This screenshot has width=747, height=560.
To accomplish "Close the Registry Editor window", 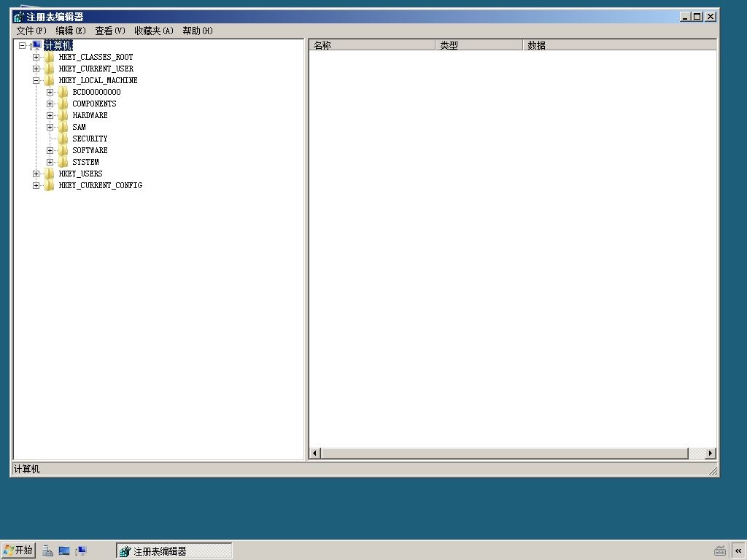I will point(711,17).
